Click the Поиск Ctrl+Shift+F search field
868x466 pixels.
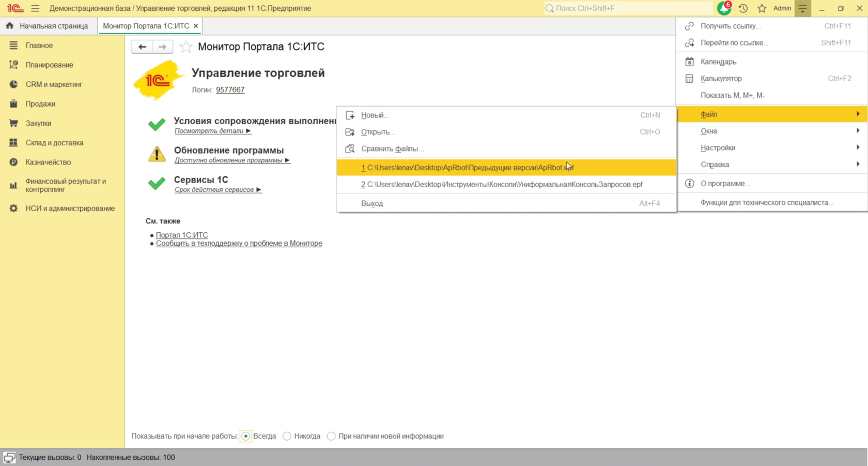coord(628,8)
